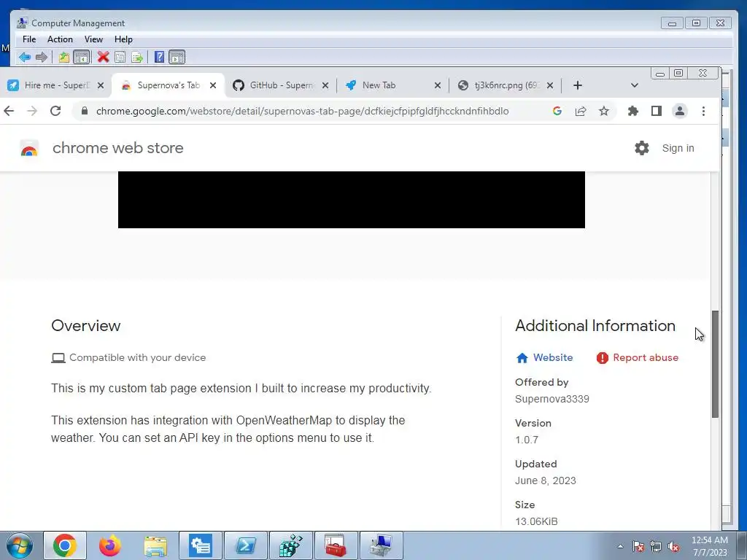Click Sign in link
747x560 pixels.
[678, 148]
